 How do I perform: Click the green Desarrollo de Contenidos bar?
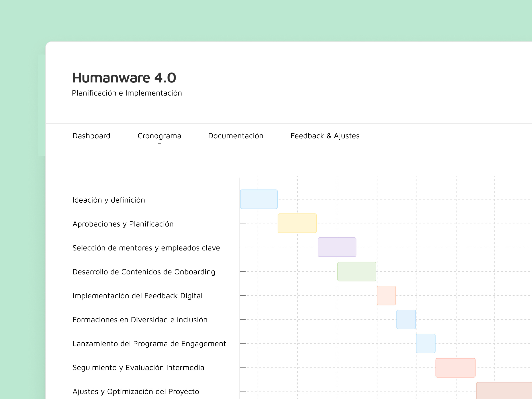[357, 272]
